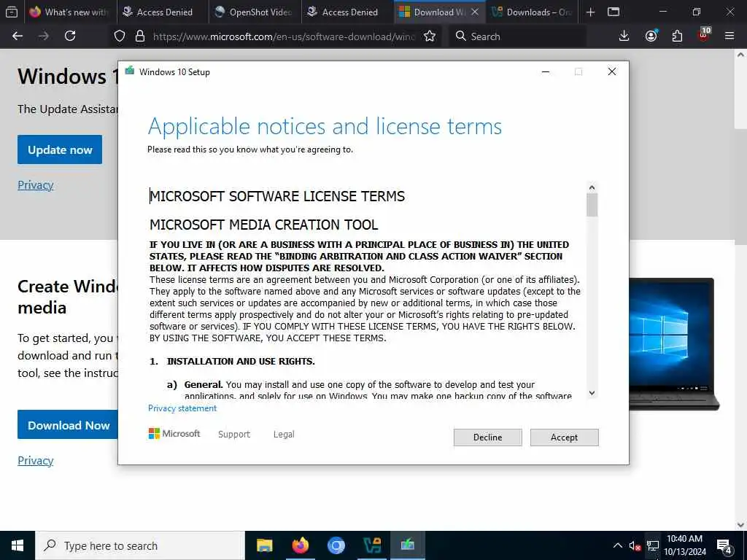This screenshot has height=560, width=747.
Task: Close the Download Windows browser tab
Action: pos(474,12)
